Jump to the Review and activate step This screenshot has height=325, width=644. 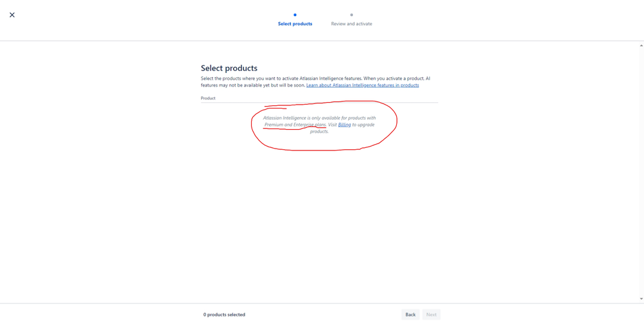click(x=352, y=24)
